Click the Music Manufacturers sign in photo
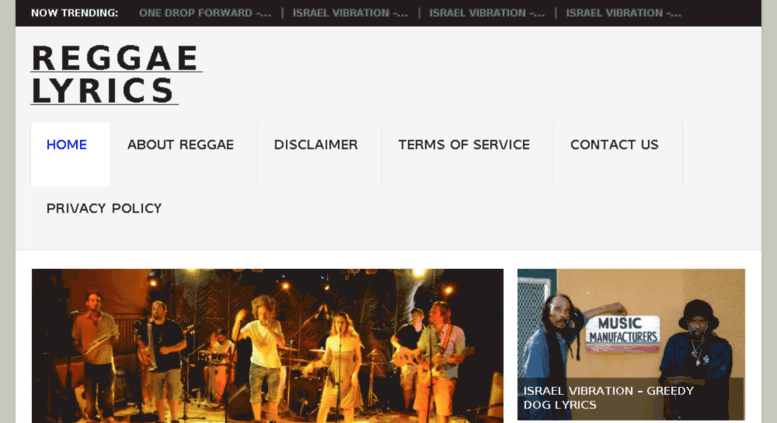777x423 pixels. [622, 333]
